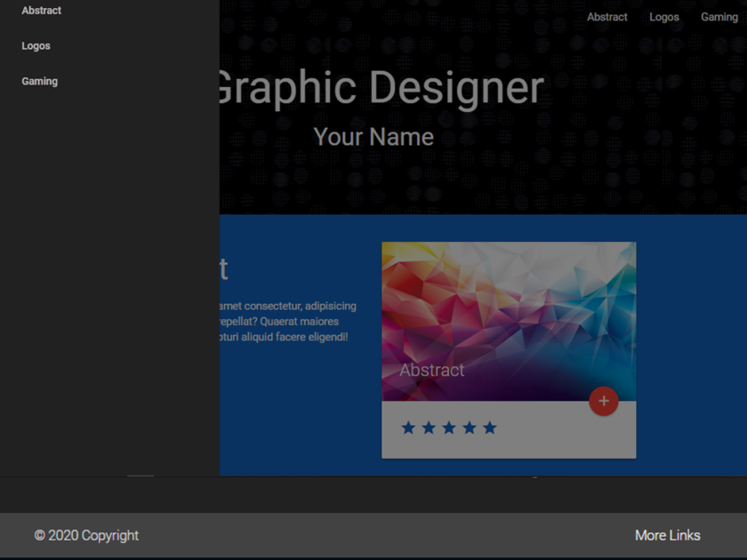Click the Abstract label on the portfolio card

pos(432,370)
